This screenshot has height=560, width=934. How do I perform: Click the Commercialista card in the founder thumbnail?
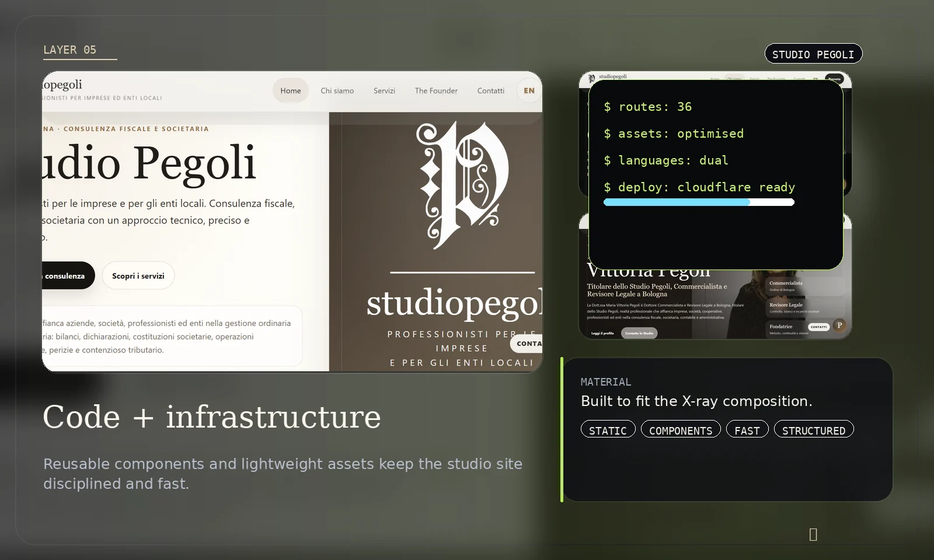click(804, 286)
